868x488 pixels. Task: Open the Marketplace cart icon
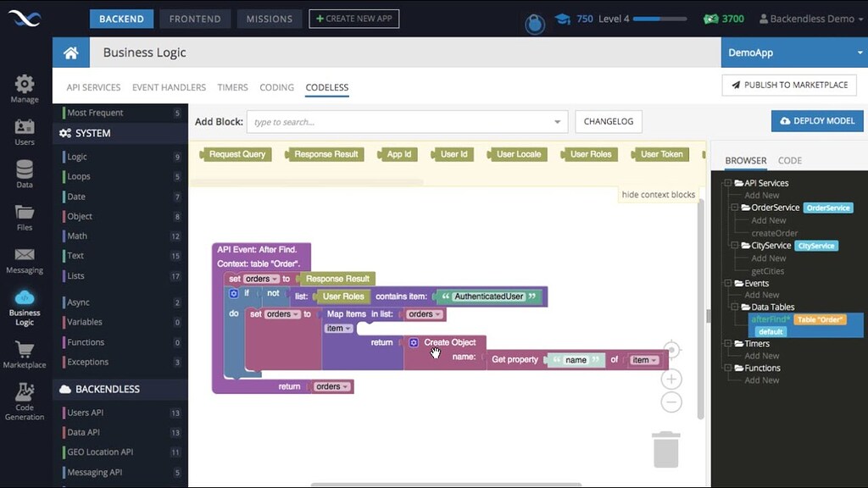click(25, 350)
